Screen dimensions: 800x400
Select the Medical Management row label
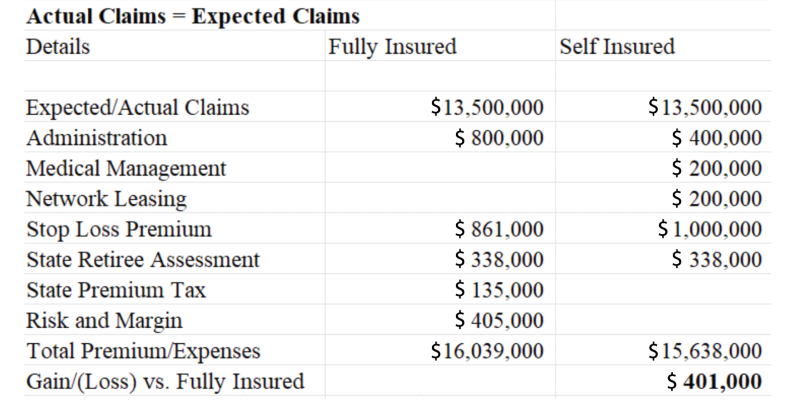tap(126, 169)
